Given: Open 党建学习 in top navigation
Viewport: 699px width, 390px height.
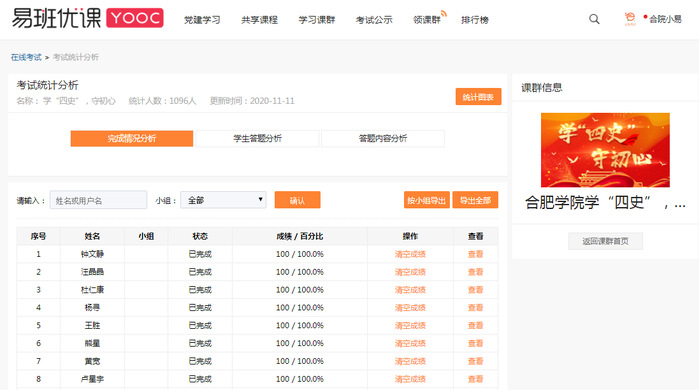Looking at the screenshot, I should point(202,20).
